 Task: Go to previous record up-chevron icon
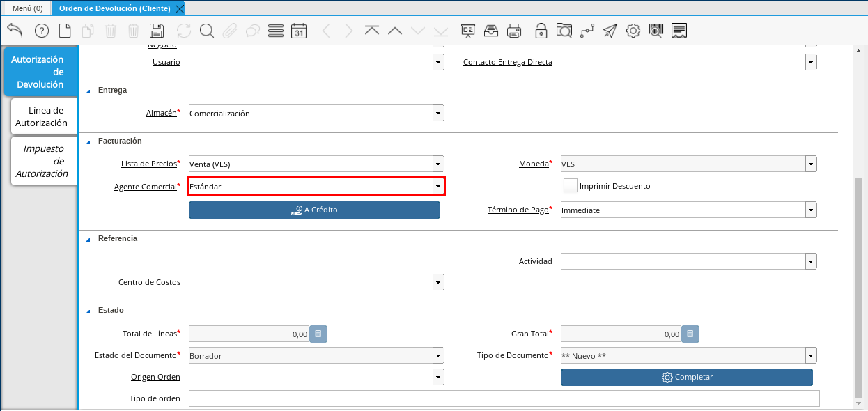coord(395,31)
